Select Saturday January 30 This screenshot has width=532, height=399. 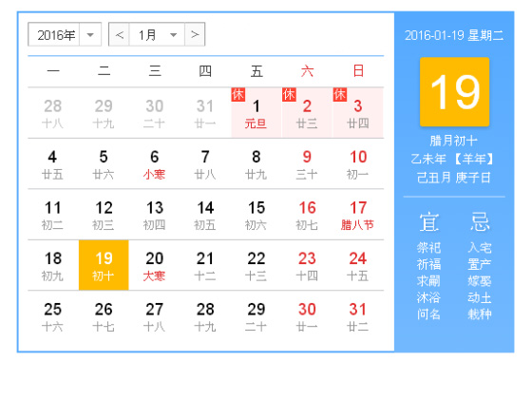coord(307,316)
